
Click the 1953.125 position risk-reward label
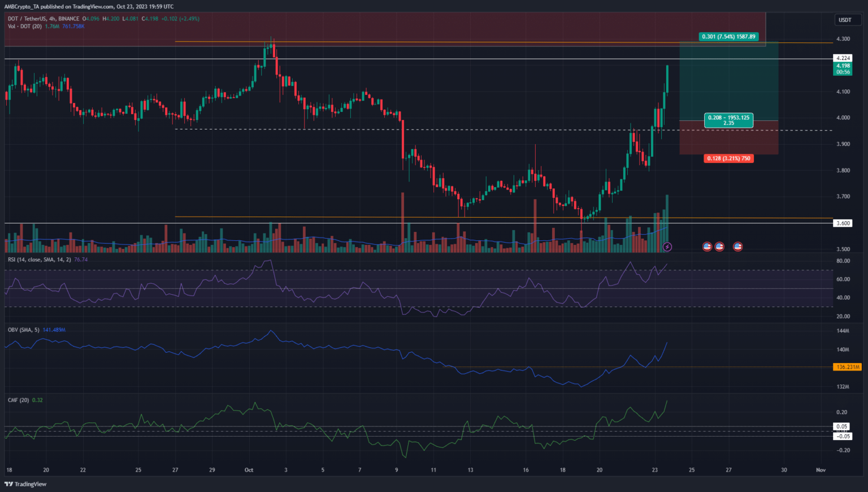click(x=728, y=120)
